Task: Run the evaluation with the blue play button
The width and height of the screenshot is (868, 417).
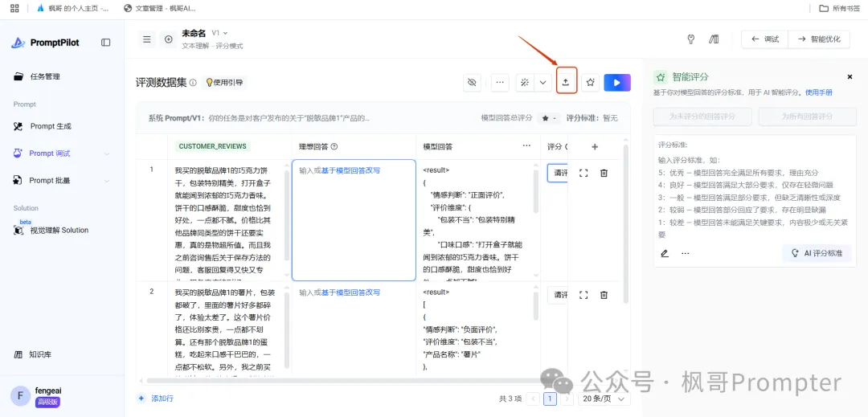Action: (617, 83)
